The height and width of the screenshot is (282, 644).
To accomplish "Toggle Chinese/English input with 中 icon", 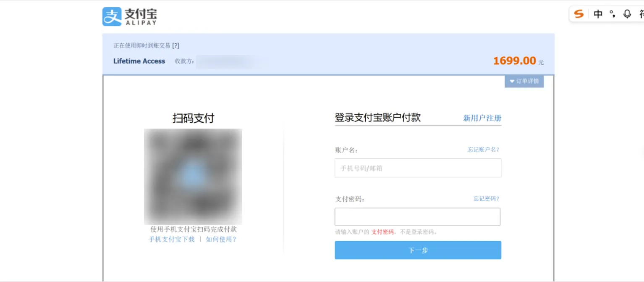I will (598, 14).
